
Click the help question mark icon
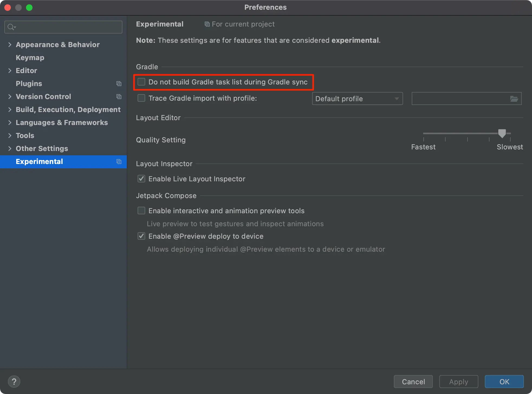coord(14,382)
